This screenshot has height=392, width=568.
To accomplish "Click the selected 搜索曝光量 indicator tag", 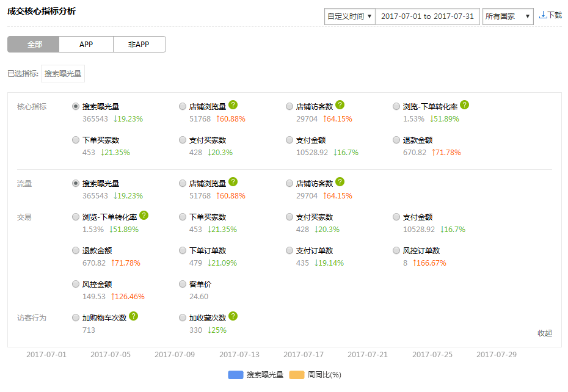I will click(63, 73).
